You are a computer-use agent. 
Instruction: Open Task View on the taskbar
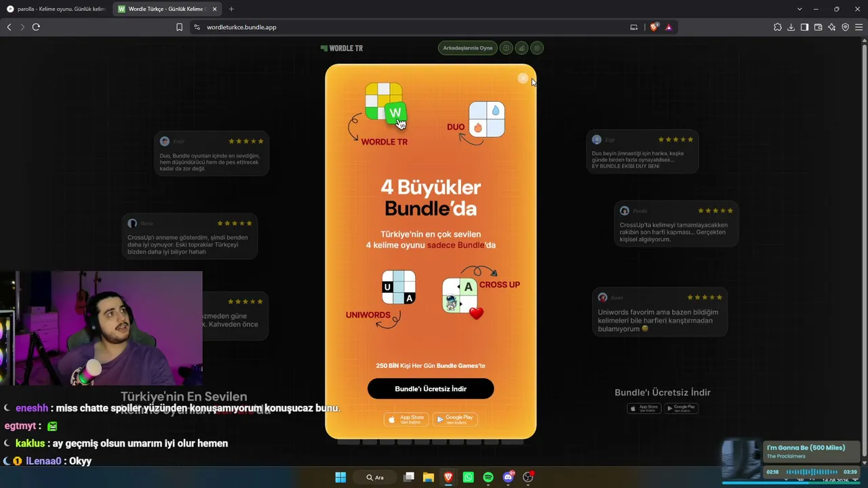tap(408, 477)
